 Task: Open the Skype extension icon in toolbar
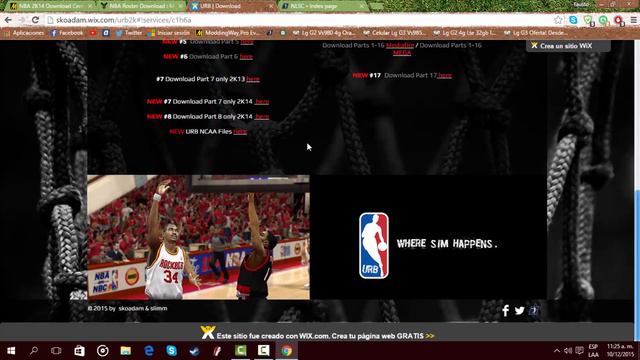tap(573, 20)
